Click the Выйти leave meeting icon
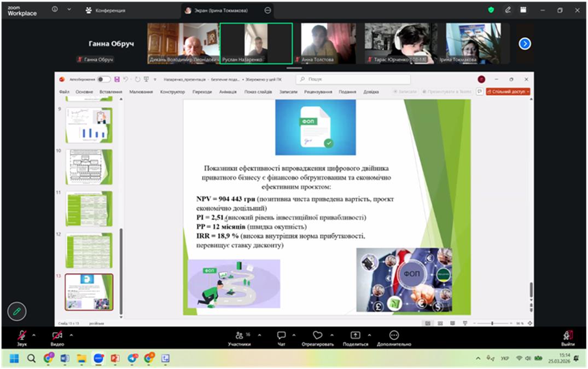The width and height of the screenshot is (588, 369). tap(568, 336)
